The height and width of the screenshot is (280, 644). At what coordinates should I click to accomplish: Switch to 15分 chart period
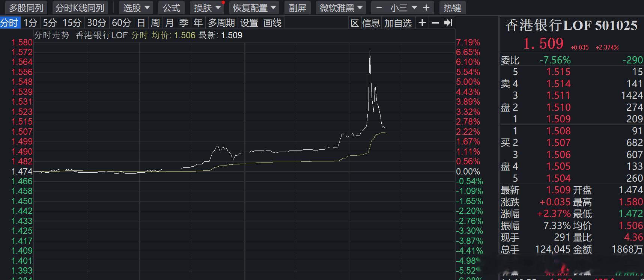72,23
